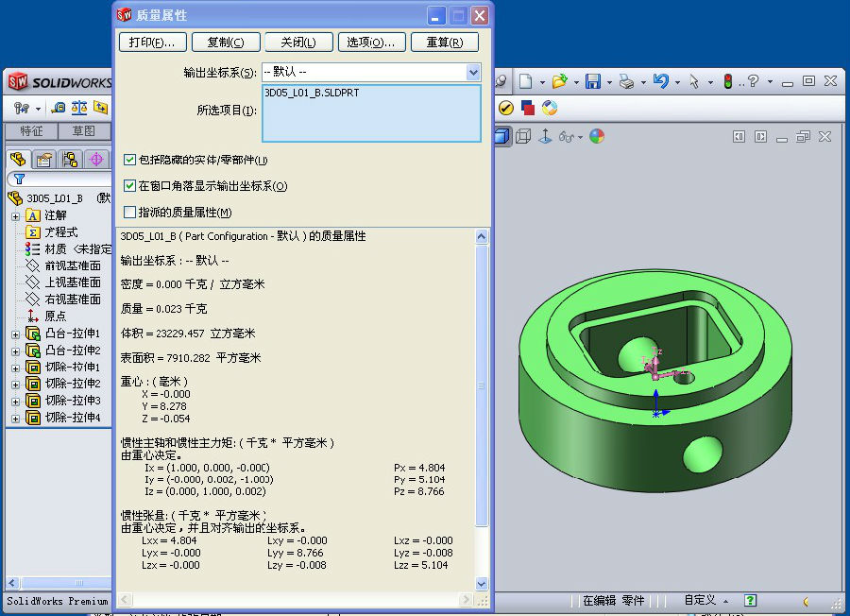Screen dimensions: 850x616
Task: Click the 选项(O)... button
Action: 371,43
